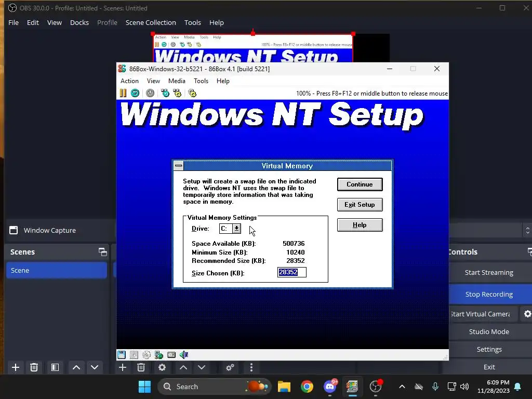Open 86Box Help menu
The width and height of the screenshot is (532, 399).
click(223, 81)
